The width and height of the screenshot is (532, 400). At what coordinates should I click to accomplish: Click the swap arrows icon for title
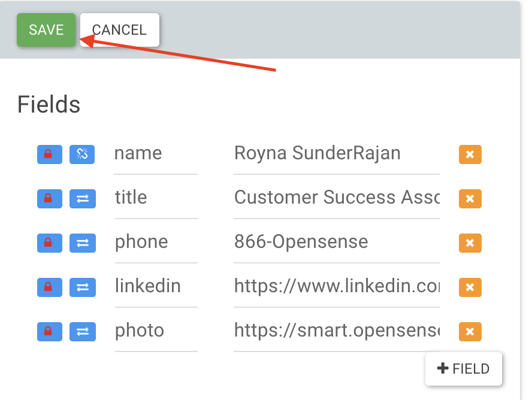(83, 199)
